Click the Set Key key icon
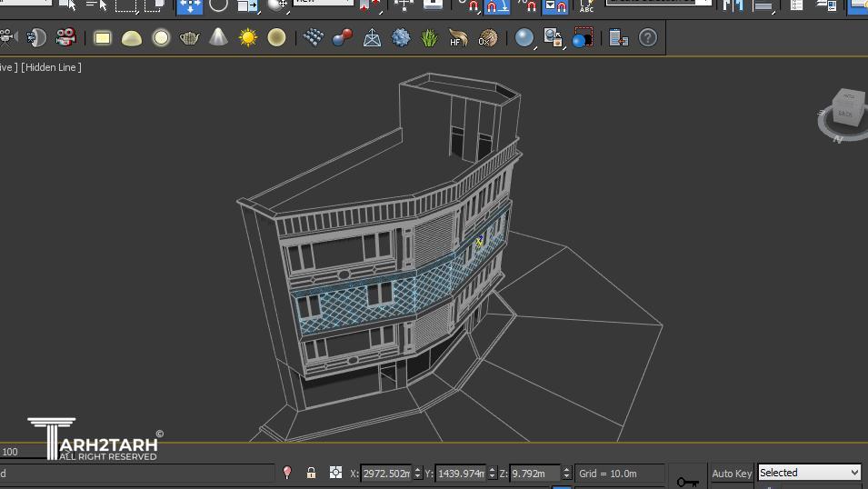 687,480
